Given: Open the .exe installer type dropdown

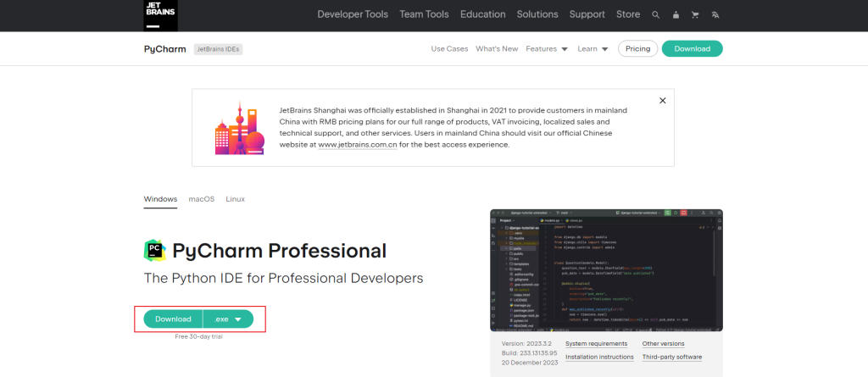Looking at the screenshot, I should [x=228, y=319].
